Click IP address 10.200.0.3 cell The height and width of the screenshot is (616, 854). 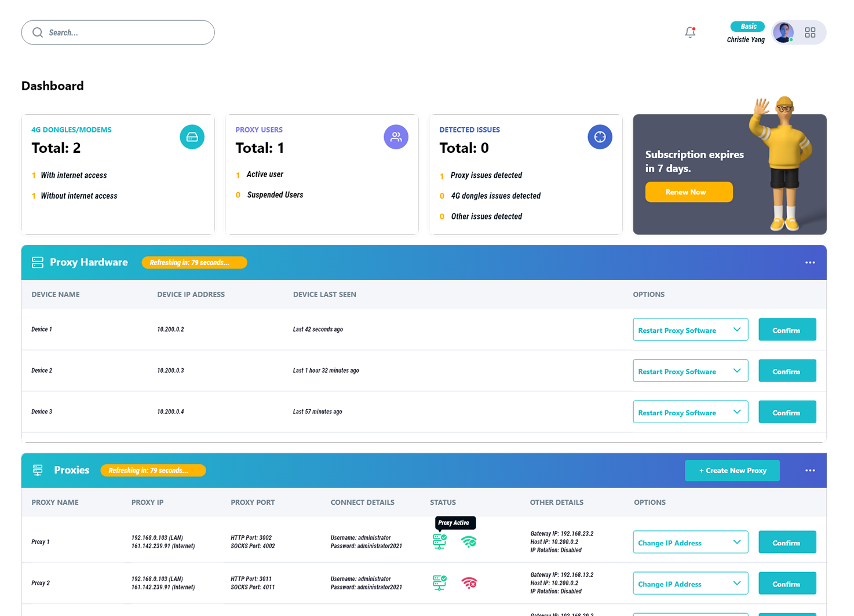point(170,371)
